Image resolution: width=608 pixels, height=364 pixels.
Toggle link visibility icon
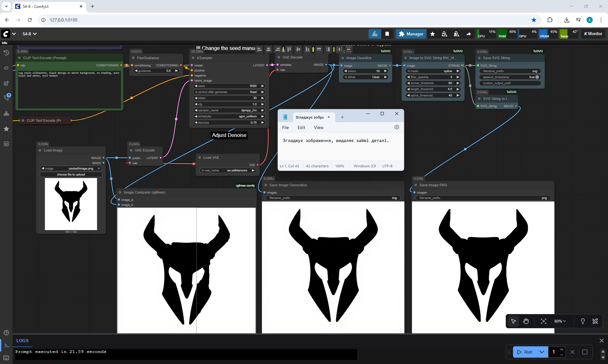coord(595,321)
